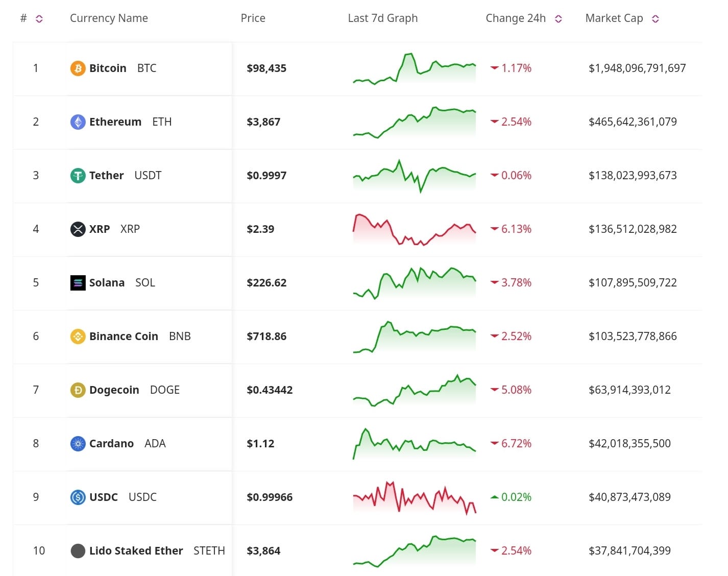Click market cap $63,914,393,012
Image resolution: width=728 pixels, height=576 pixels.
click(629, 390)
